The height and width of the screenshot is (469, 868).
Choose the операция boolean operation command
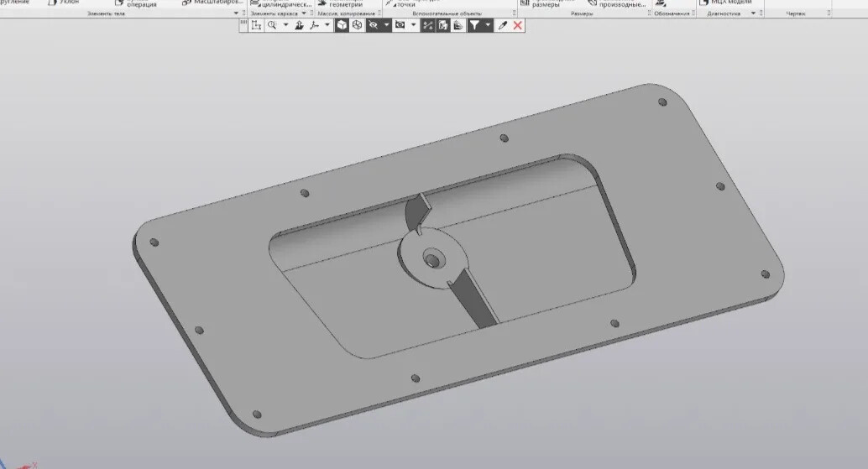click(136, 4)
